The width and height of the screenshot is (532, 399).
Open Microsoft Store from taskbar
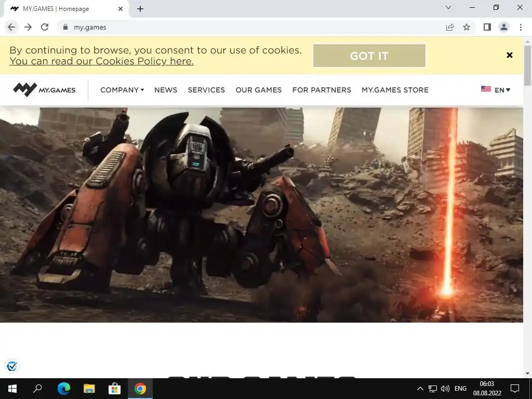coord(115,389)
